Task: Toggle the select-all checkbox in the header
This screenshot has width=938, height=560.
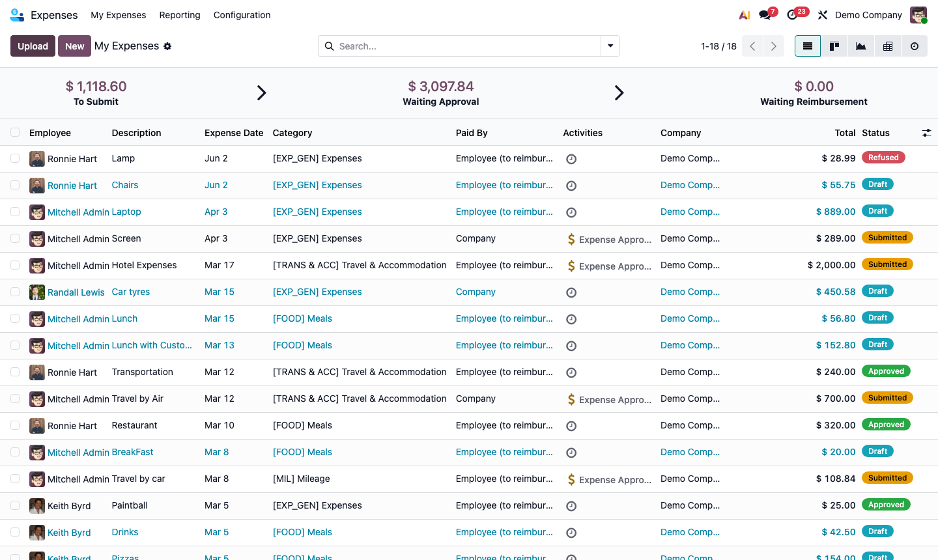Action: (x=15, y=132)
